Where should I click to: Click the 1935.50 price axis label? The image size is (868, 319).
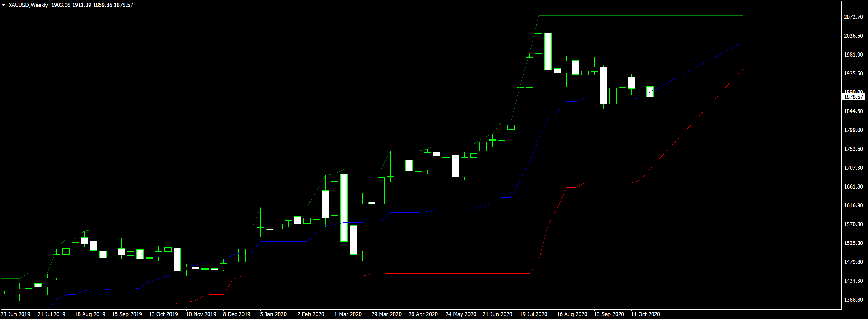[854, 73]
